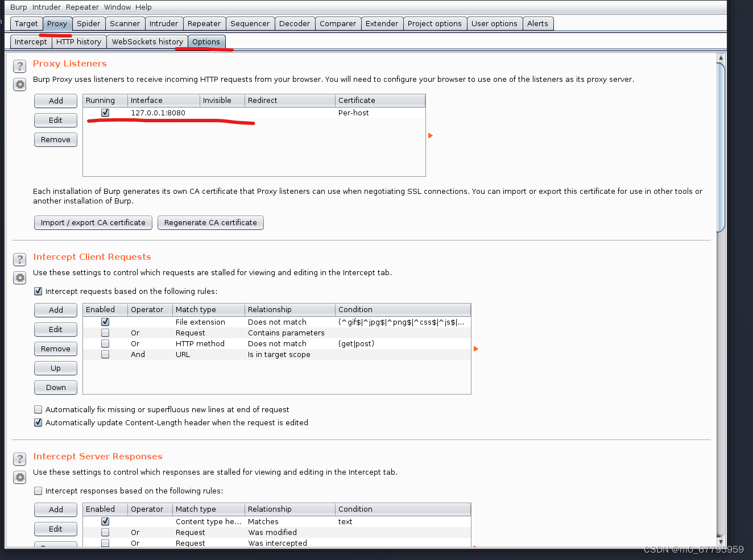Image resolution: width=753 pixels, height=560 pixels.
Task: Click the scrollbar down arrow
Action: tap(721, 542)
